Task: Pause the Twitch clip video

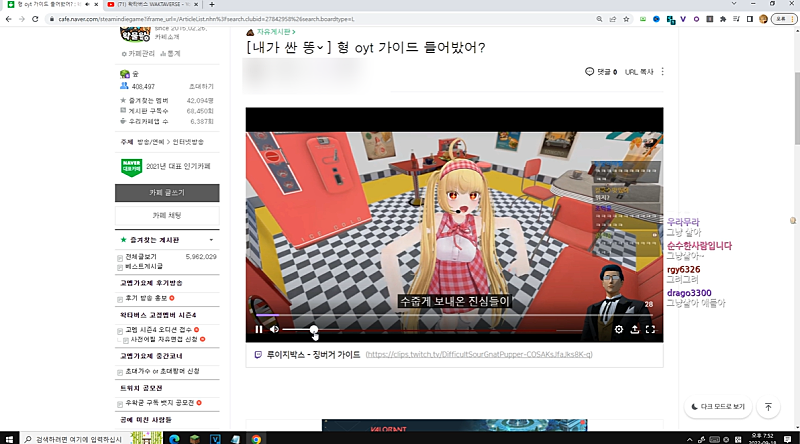Action: (x=259, y=329)
